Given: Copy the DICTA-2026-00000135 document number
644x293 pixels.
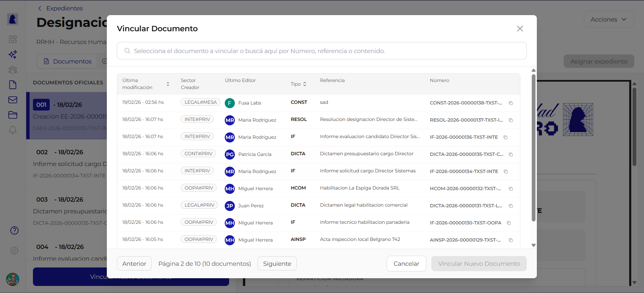Looking at the screenshot, I should click(511, 155).
